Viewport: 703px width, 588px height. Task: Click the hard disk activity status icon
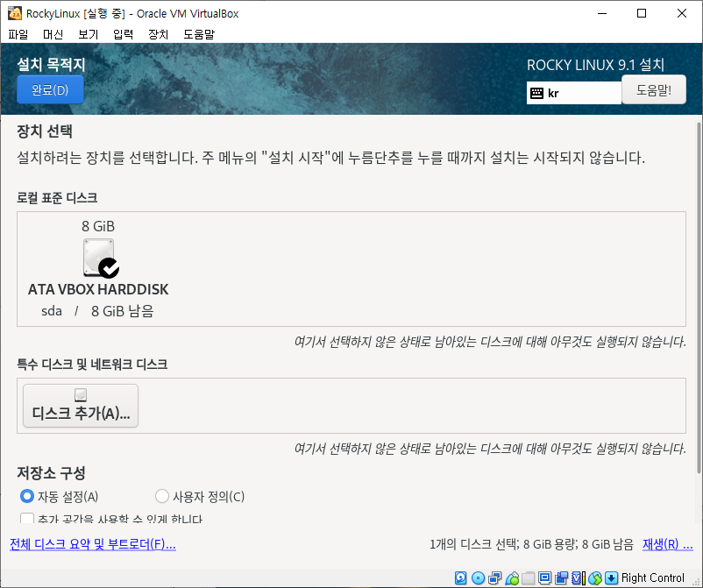460,578
